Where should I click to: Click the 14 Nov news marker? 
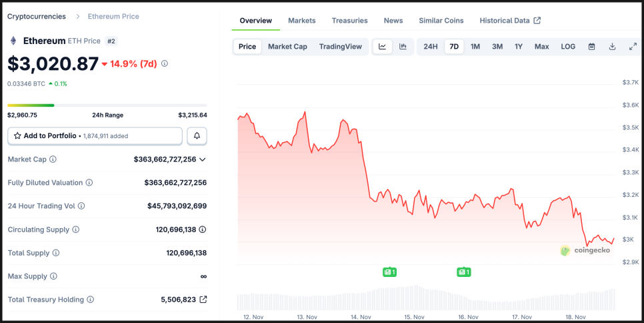pos(389,272)
